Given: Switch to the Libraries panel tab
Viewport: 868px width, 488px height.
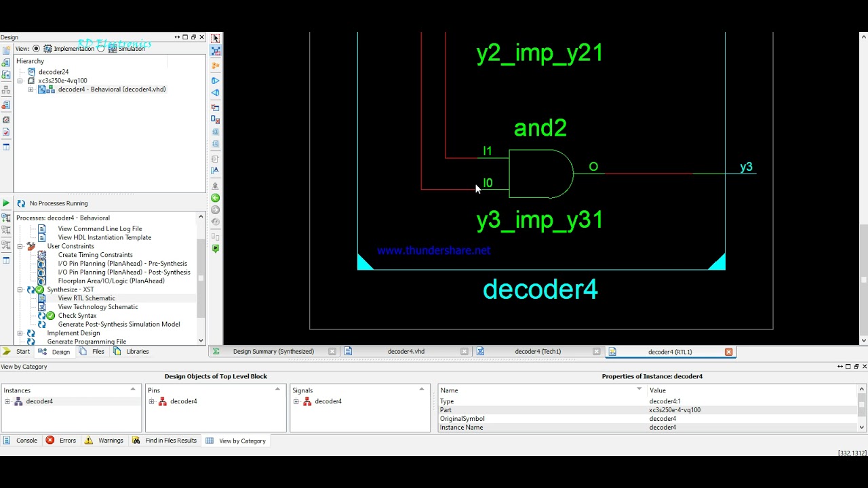Looking at the screenshot, I should pyautogui.click(x=132, y=352).
